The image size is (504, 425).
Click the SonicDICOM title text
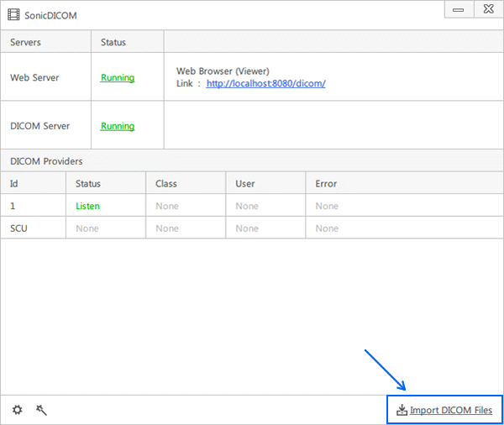(x=50, y=15)
